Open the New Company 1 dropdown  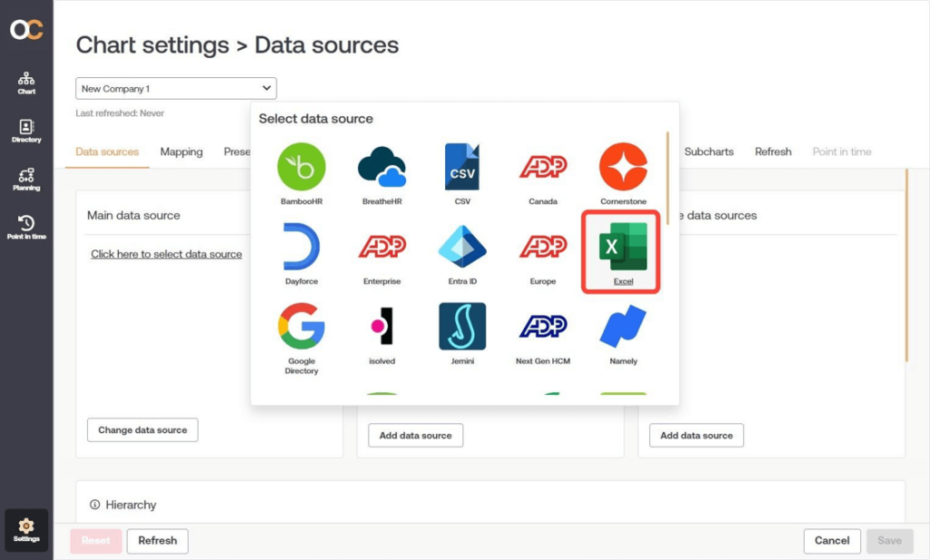coord(175,88)
